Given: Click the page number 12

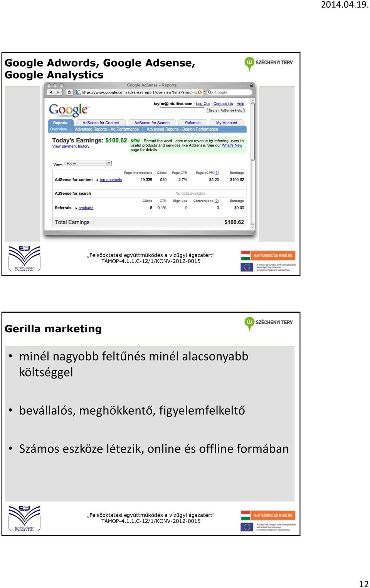Looking at the screenshot, I should 364,584.
